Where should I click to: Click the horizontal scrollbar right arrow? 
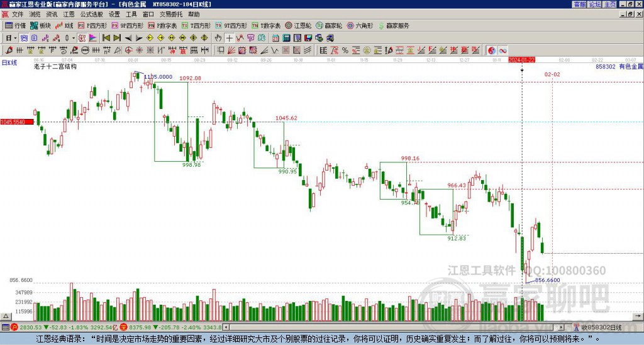tap(561, 328)
